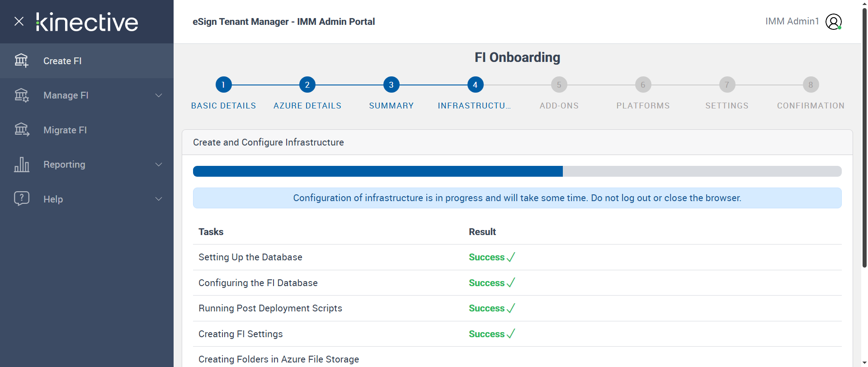
Task: Click Success result for Running Post Deployment Scripts
Action: tap(492, 308)
